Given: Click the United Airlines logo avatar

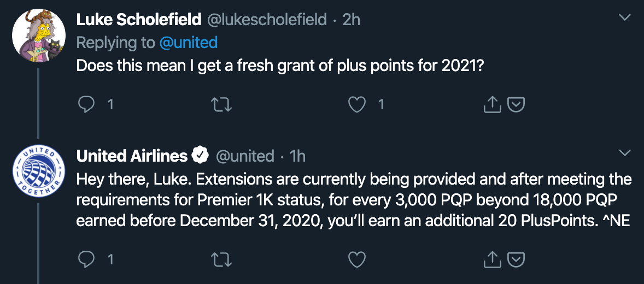Looking at the screenshot, I should 36,171.
